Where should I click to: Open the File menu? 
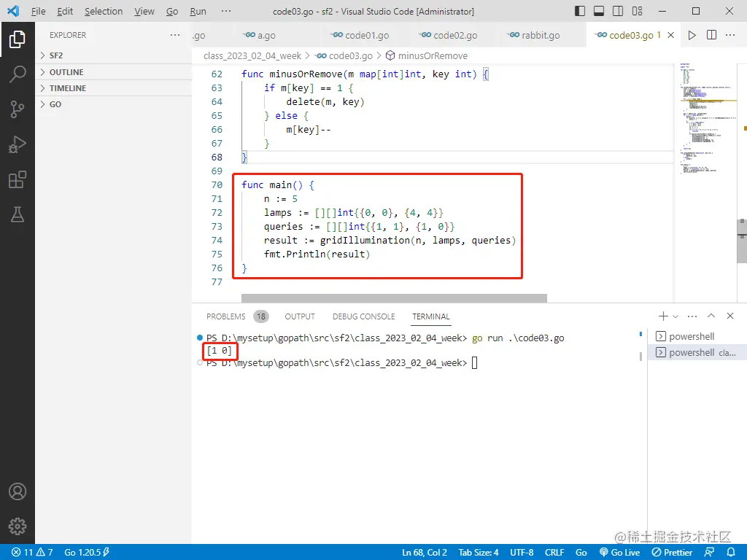[x=38, y=11]
